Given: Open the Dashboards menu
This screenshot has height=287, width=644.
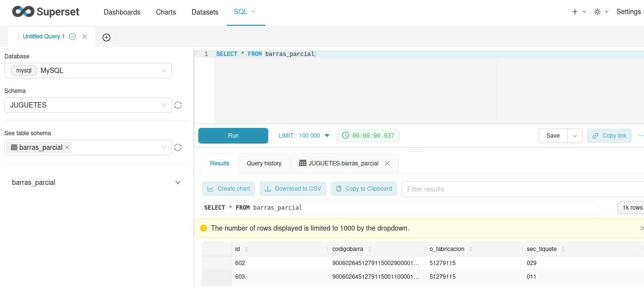Looking at the screenshot, I should pyautogui.click(x=122, y=12).
